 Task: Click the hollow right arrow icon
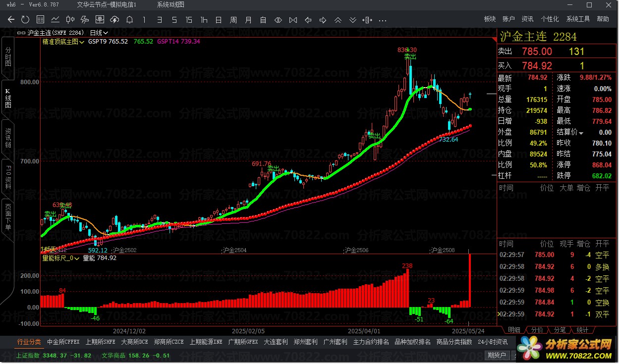pyautogui.click(x=323, y=20)
